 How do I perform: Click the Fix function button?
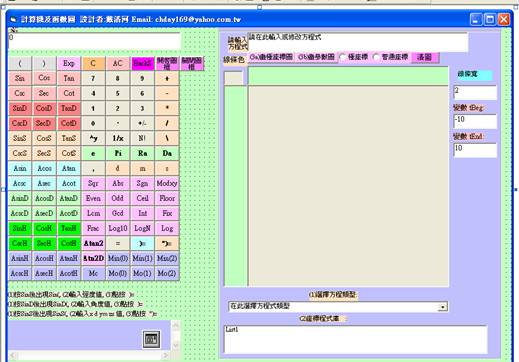167,213
